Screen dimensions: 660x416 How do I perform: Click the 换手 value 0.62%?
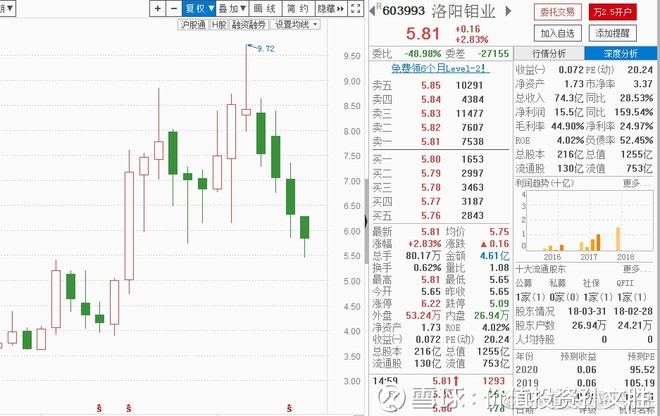[x=427, y=268]
